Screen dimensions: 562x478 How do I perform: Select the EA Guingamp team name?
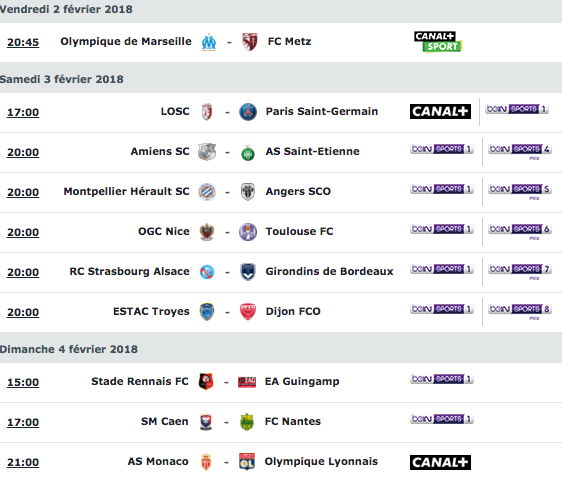click(302, 382)
